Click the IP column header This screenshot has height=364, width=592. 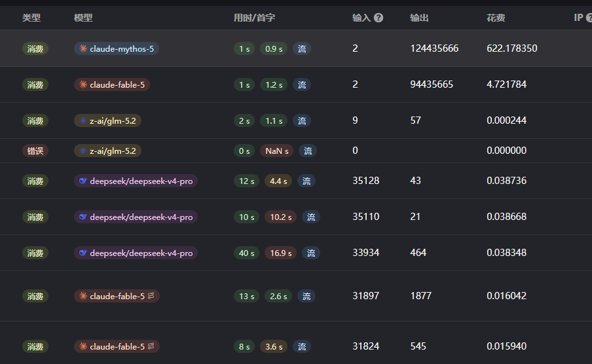(x=578, y=18)
